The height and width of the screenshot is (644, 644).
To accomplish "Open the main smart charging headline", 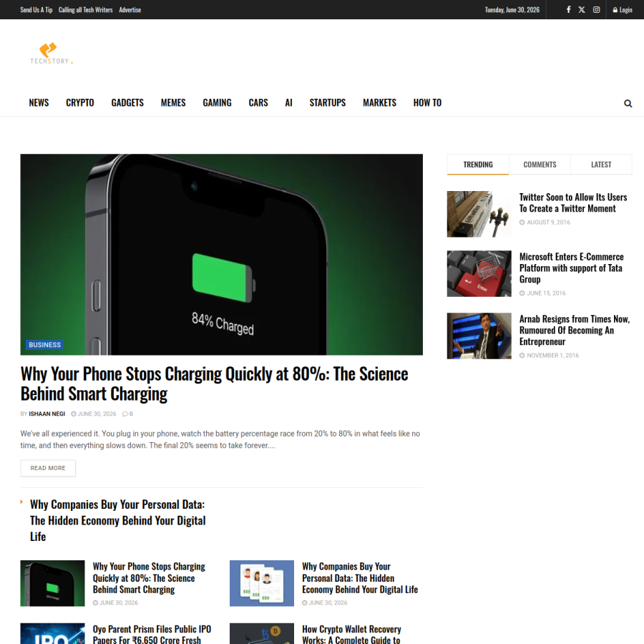I will 215,384.
